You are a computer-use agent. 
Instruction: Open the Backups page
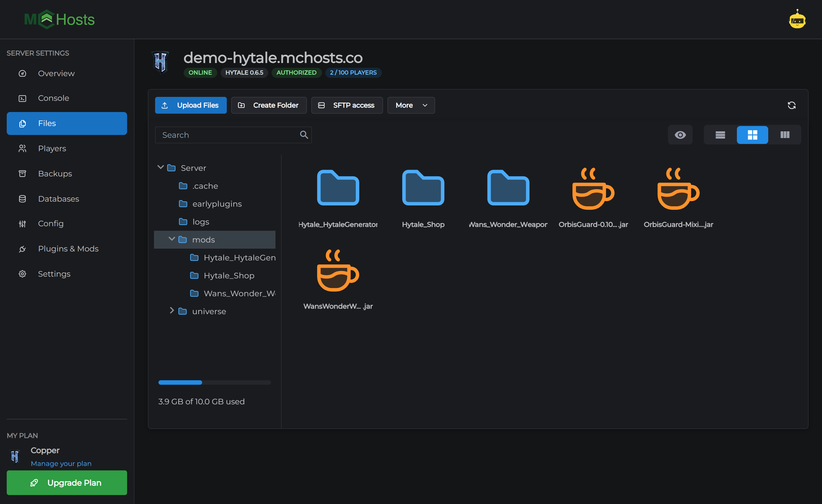[67, 173]
